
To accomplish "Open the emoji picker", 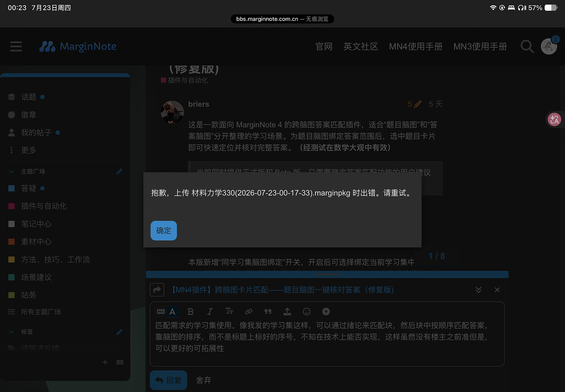I will [x=307, y=312].
